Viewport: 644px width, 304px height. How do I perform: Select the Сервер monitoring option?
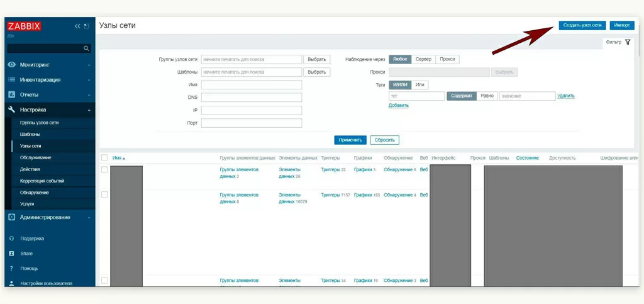tap(423, 59)
